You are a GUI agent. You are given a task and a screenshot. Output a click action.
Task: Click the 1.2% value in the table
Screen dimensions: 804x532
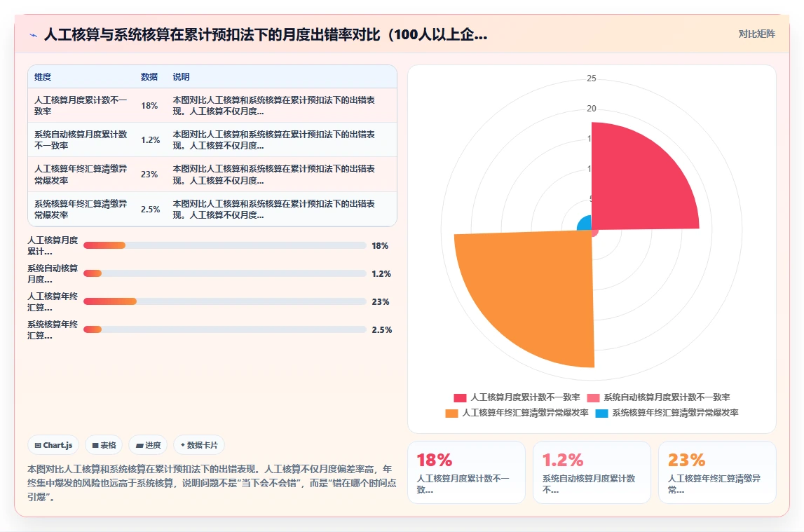pos(150,140)
